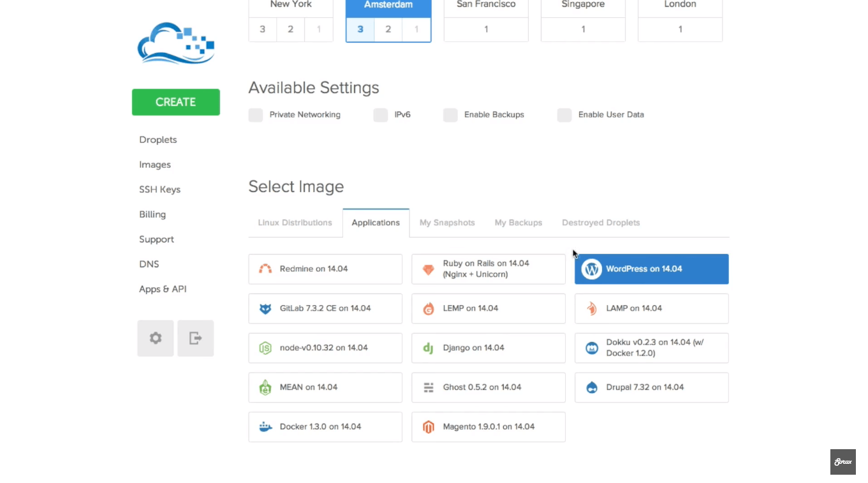The height and width of the screenshot is (483, 868).
Task: Select Amsterdam datacenter number 2
Action: pos(388,29)
